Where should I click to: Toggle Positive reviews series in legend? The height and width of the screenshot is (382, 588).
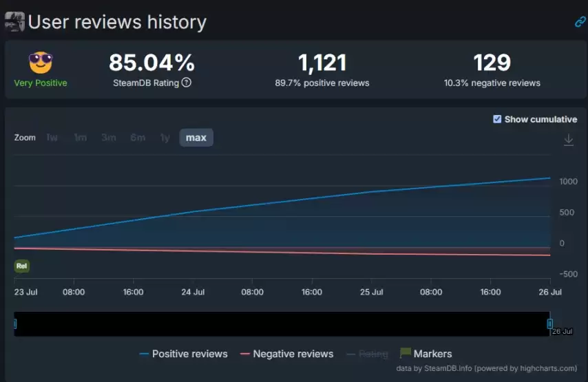pos(183,354)
